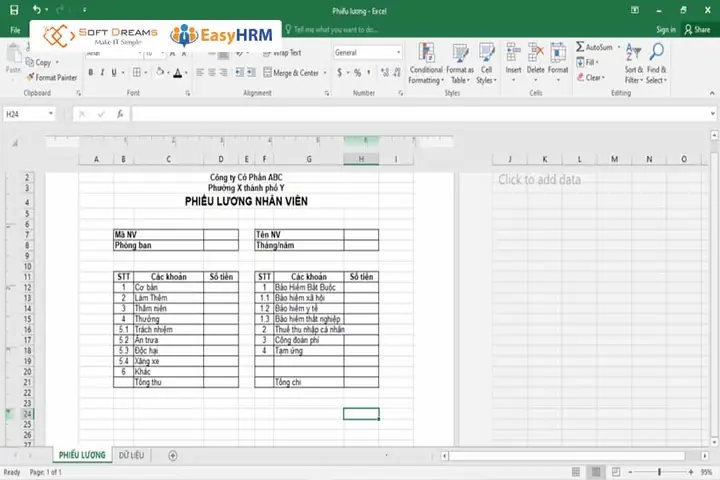Open the Clear dropdown
The width and height of the screenshot is (720, 480).
[x=591, y=77]
